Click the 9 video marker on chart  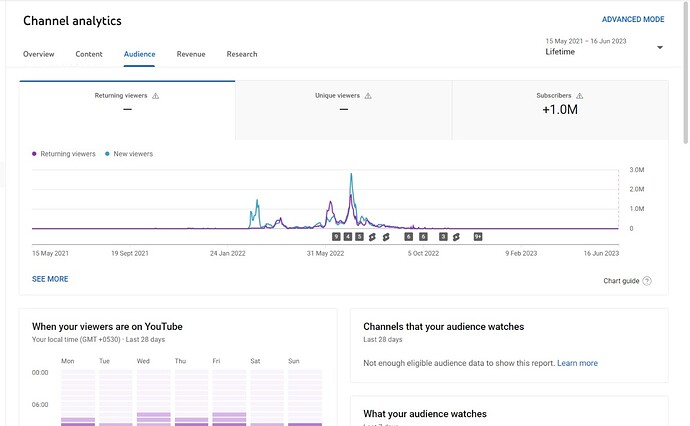(336, 237)
